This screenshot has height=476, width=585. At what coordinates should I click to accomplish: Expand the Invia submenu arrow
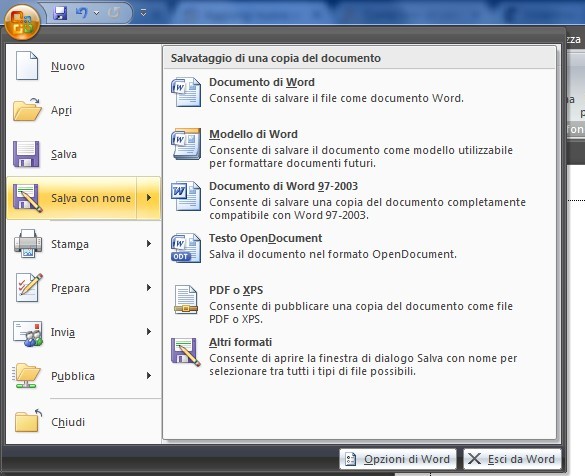pyautogui.click(x=149, y=332)
